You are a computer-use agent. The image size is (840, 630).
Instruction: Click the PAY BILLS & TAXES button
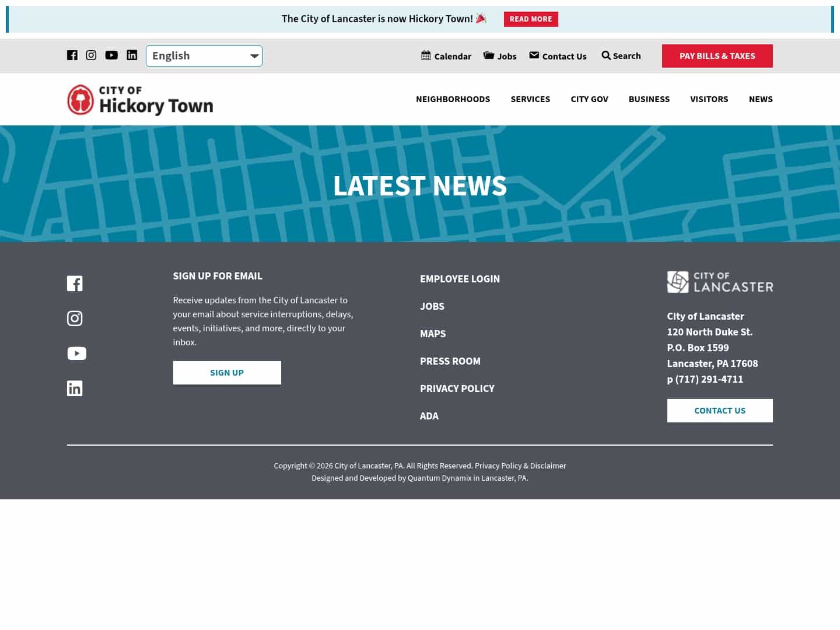pos(717,55)
